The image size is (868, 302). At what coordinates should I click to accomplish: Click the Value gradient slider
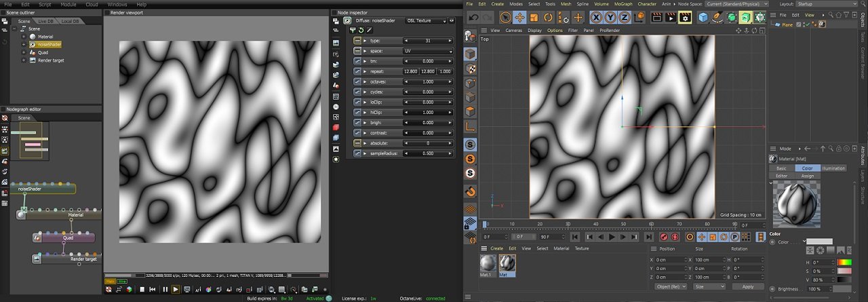pos(844,279)
